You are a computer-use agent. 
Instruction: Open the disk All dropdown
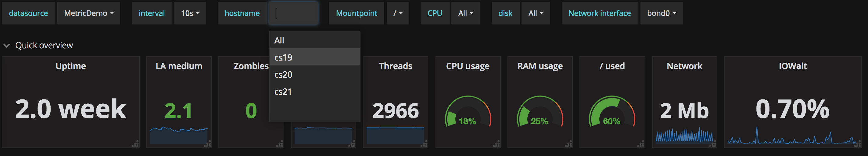click(536, 13)
